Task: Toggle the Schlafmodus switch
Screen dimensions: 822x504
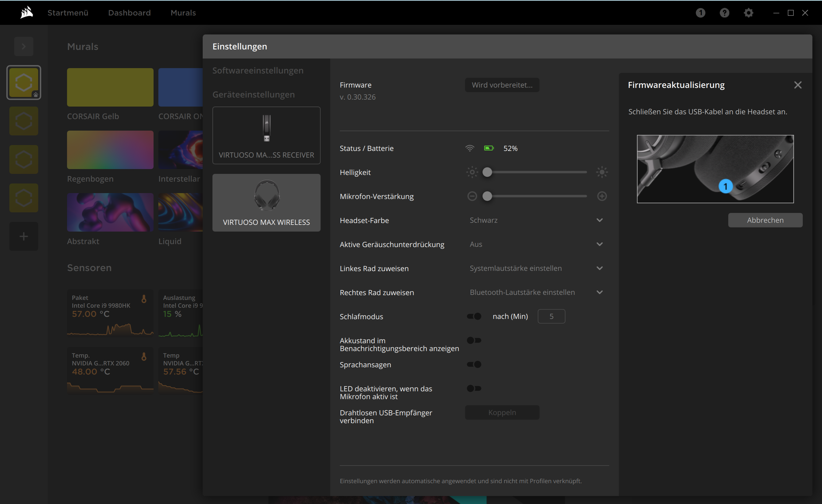Action: click(x=473, y=317)
